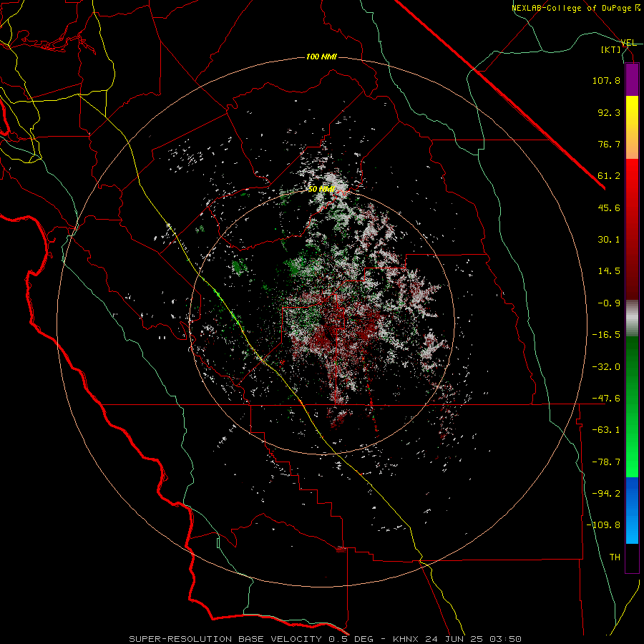Click the VEL legend title
This screenshot has height=644, width=644.
pyautogui.click(x=628, y=43)
